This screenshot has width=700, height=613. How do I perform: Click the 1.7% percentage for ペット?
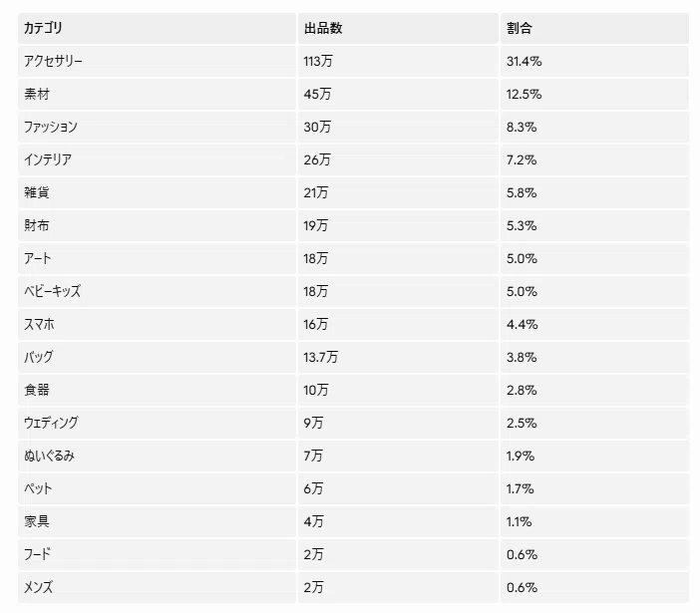(594, 488)
